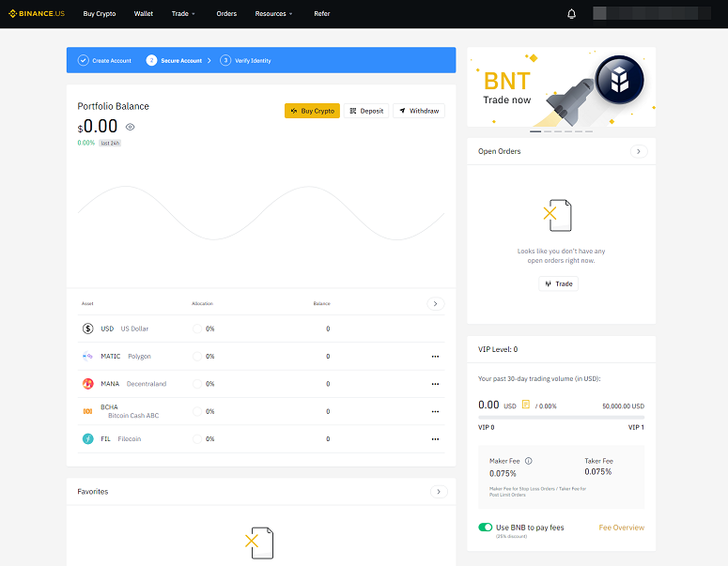Viewport: 728px width, 566px height.
Task: Click the USD allocation circle indicator
Action: pos(197,329)
